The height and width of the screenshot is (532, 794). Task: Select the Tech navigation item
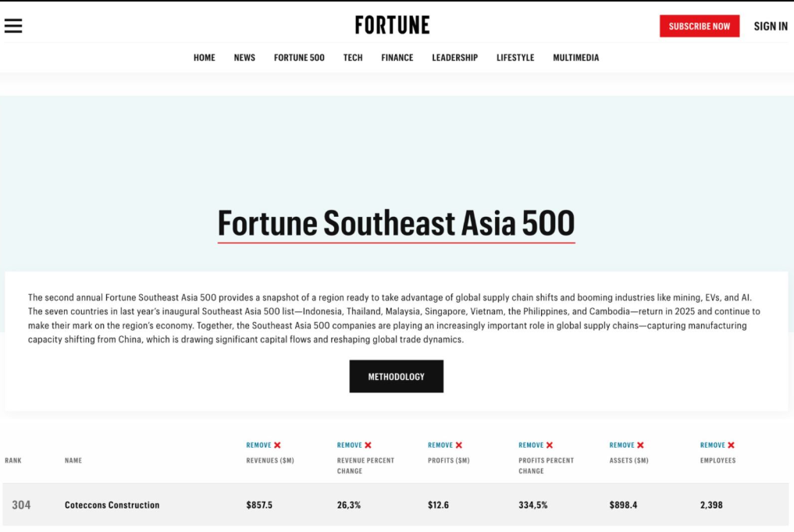click(353, 58)
